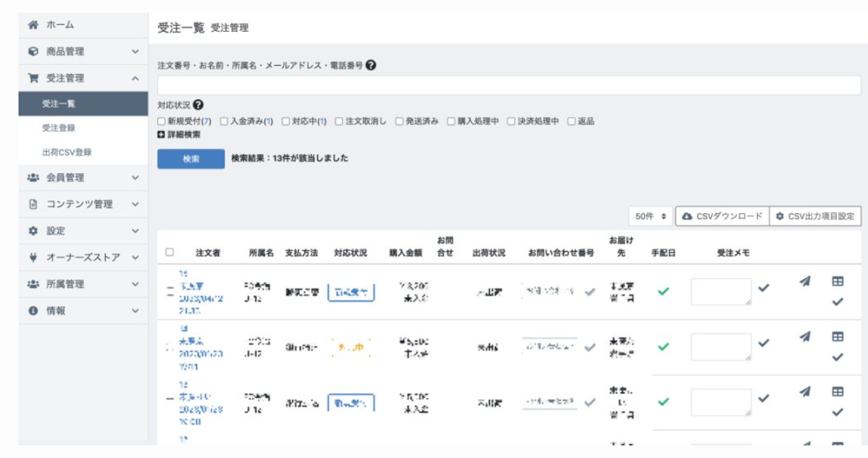Click the green checkmark in second order row
868x458 pixels.
click(663, 346)
